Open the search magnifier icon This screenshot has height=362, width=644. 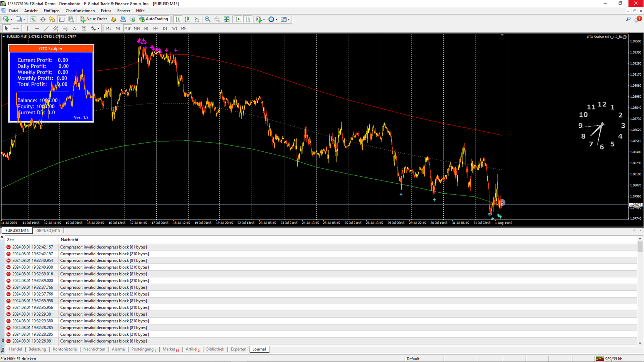point(628,19)
